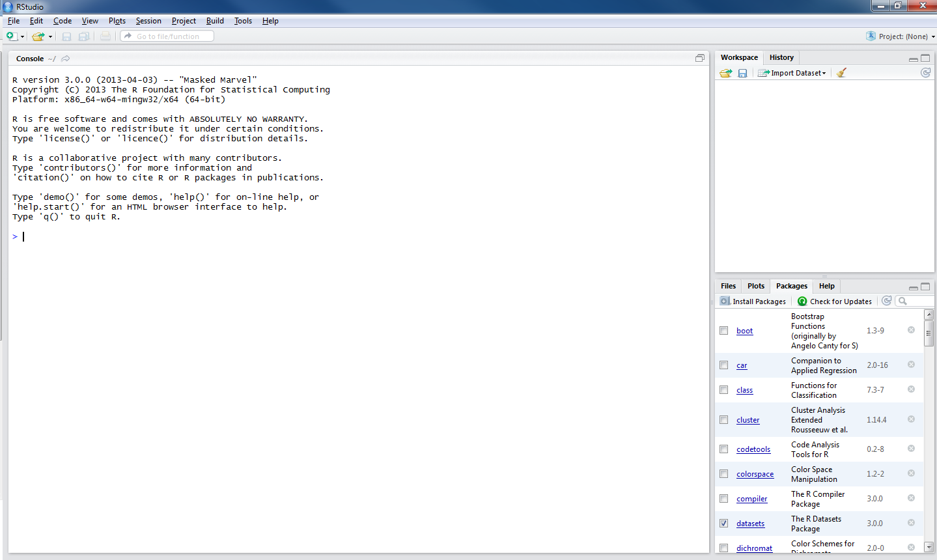The image size is (937, 560).
Task: Open the codetools package link
Action: (753, 449)
